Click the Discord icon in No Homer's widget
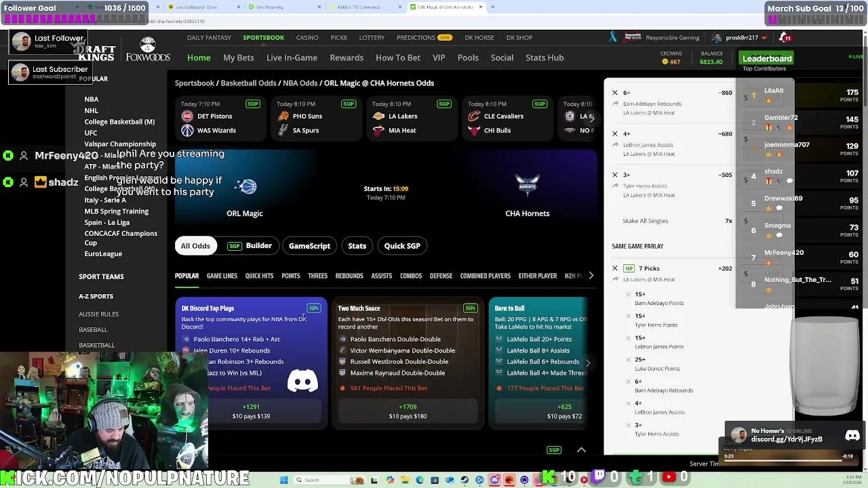 tap(852, 436)
